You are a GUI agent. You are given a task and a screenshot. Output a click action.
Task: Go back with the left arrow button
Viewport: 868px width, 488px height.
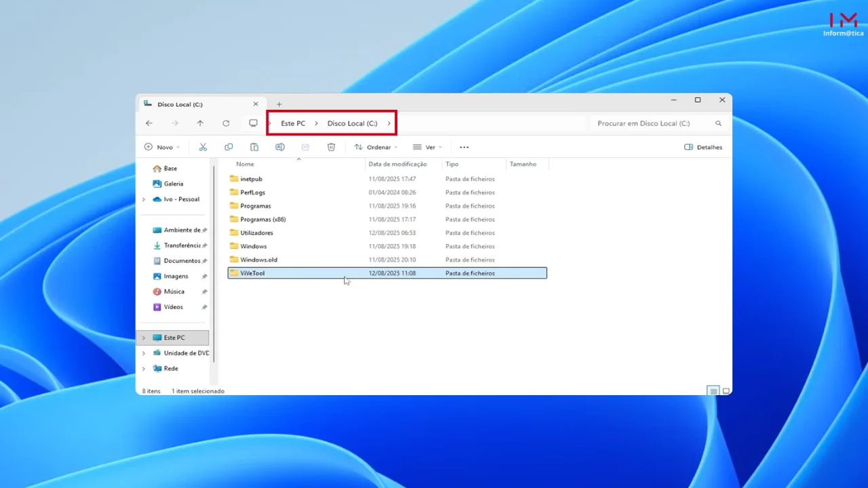[149, 123]
